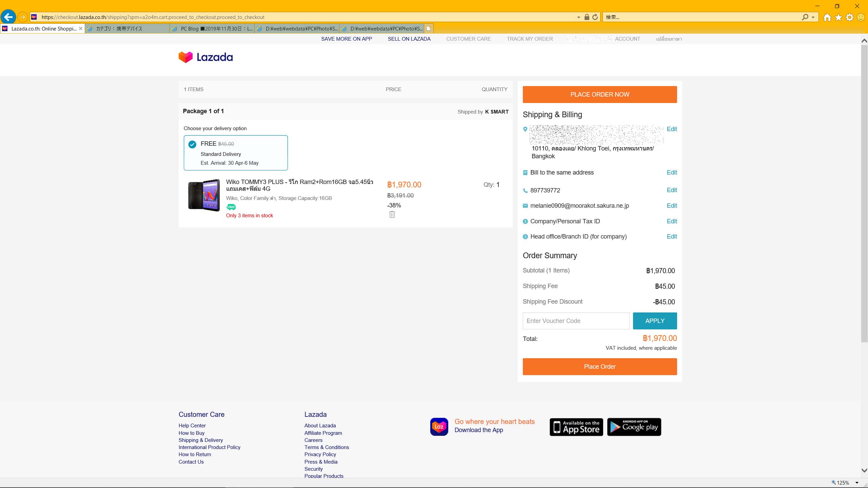Open the search provider dropdown arrow

click(813, 17)
